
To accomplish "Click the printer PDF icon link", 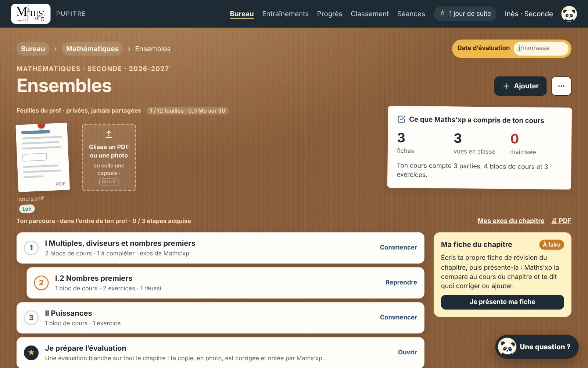I will 561,221.
